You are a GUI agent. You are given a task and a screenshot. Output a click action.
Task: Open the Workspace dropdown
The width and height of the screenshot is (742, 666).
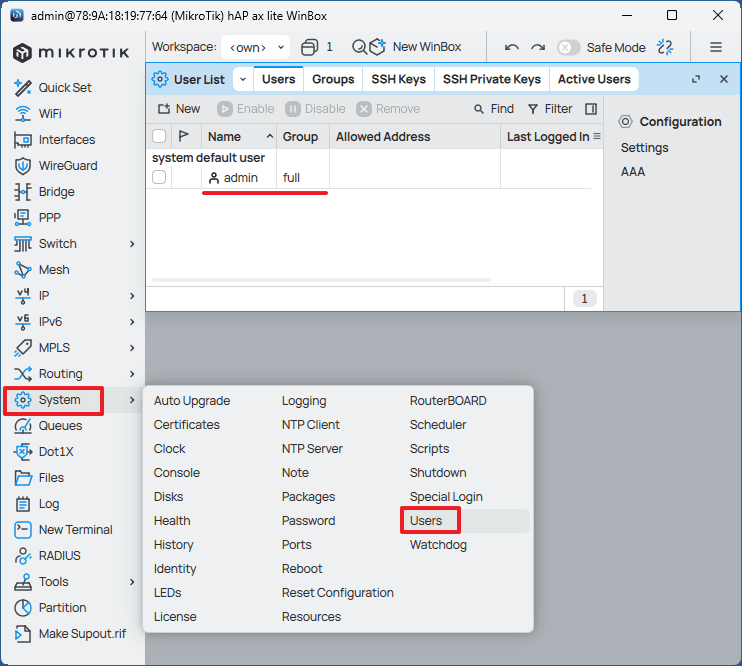pos(256,47)
